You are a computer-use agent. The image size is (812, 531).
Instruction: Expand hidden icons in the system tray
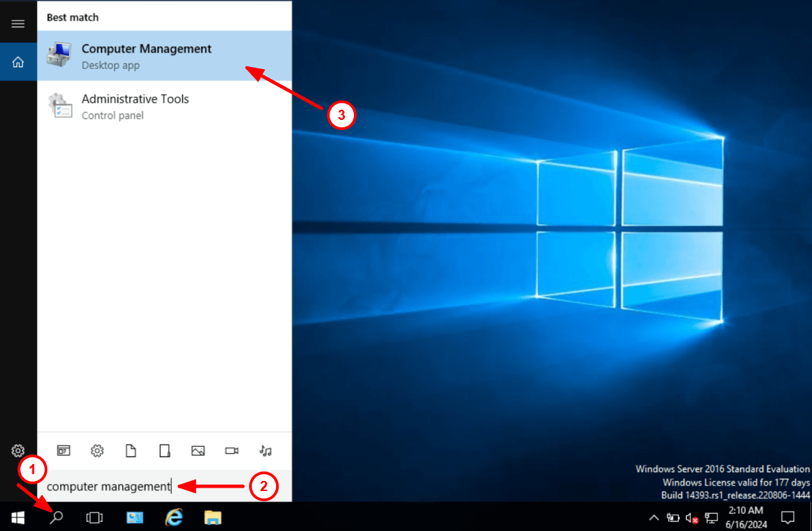[654, 518]
